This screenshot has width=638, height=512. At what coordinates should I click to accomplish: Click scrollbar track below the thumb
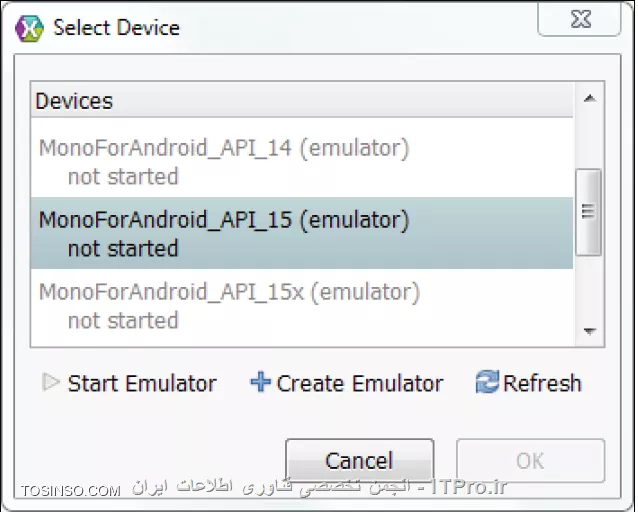[x=590, y=287]
